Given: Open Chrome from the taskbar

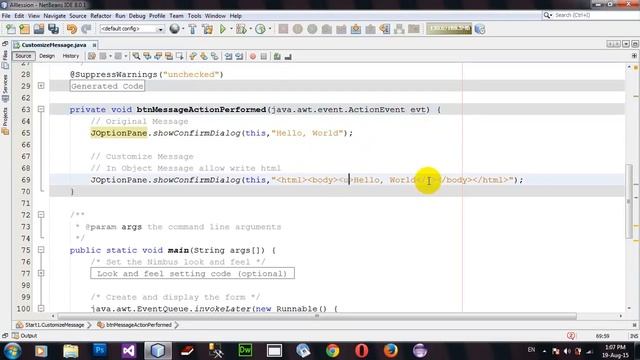Looking at the screenshot, I should (332, 351).
